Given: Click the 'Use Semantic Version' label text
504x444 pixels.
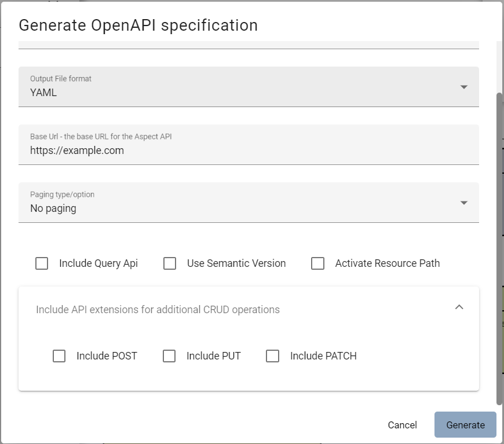Looking at the screenshot, I should (236, 263).
